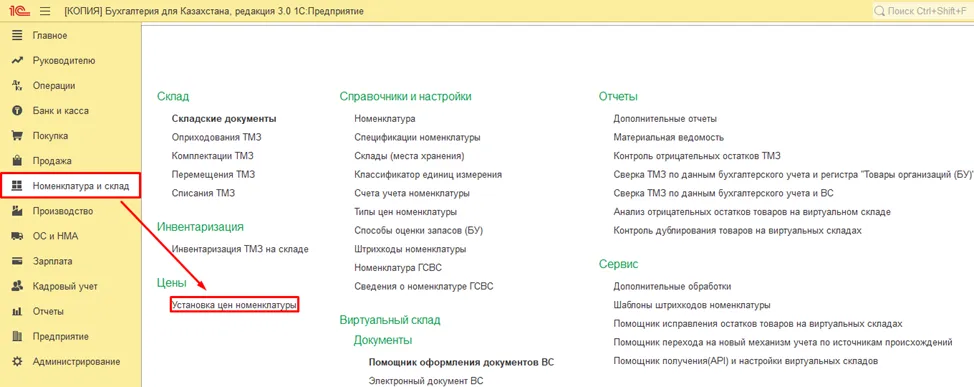Click the Предприятие building icon
Viewport: 974px width, 387px height.
pyautogui.click(x=17, y=336)
